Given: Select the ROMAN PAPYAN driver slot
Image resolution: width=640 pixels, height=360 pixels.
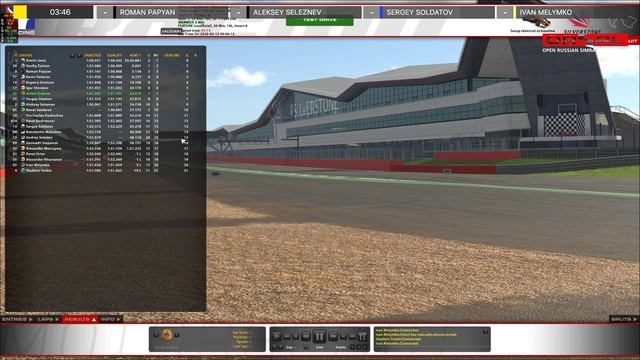Looking at the screenshot, I should click(171, 12).
